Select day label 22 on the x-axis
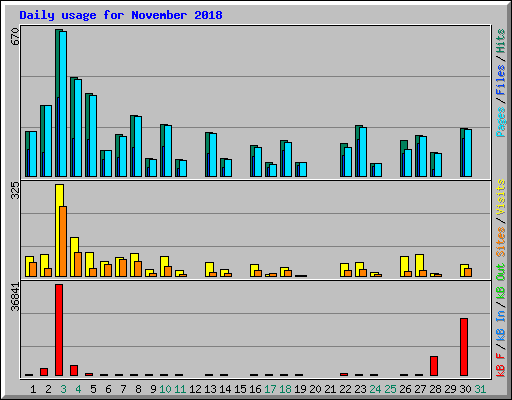 [x=345, y=389]
